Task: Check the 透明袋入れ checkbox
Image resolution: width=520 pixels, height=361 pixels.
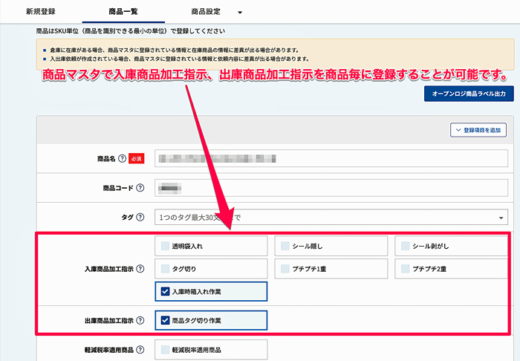Action: [165, 246]
